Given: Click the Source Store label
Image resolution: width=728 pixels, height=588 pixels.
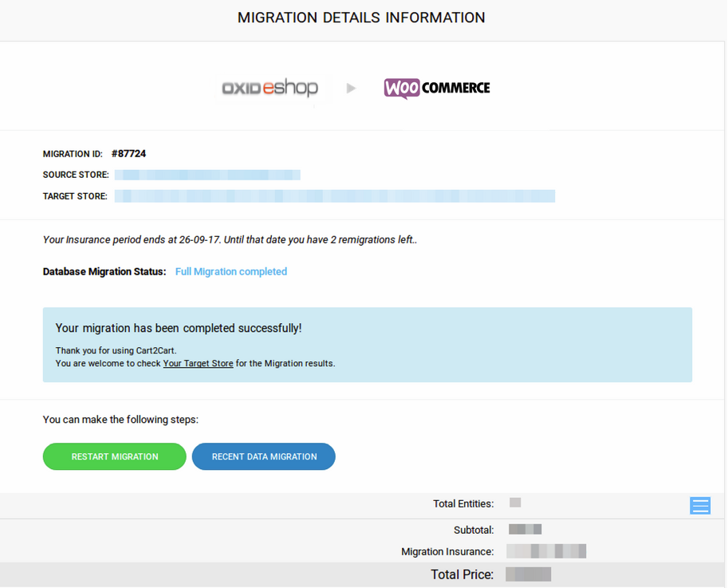Looking at the screenshot, I should point(76,175).
